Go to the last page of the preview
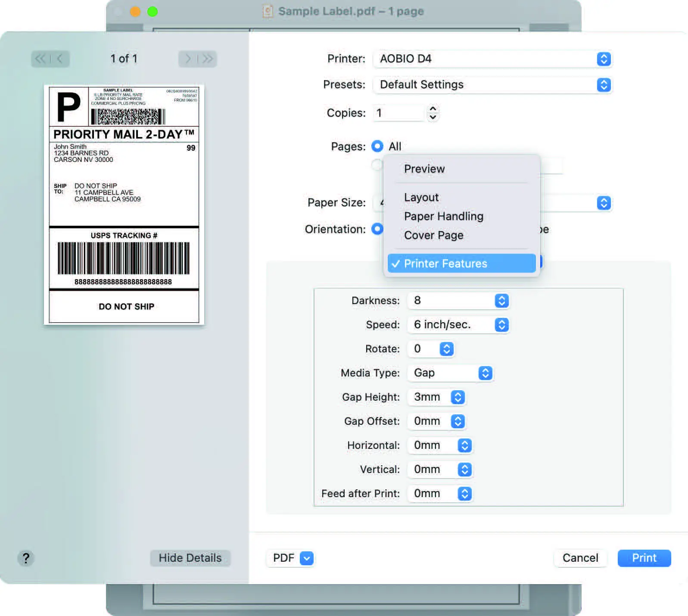688x616 pixels. [x=208, y=59]
